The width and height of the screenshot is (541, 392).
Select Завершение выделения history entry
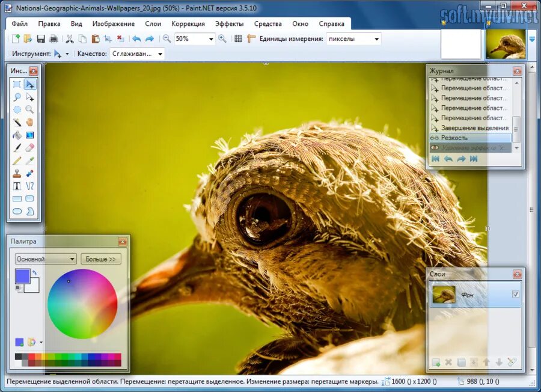470,127
